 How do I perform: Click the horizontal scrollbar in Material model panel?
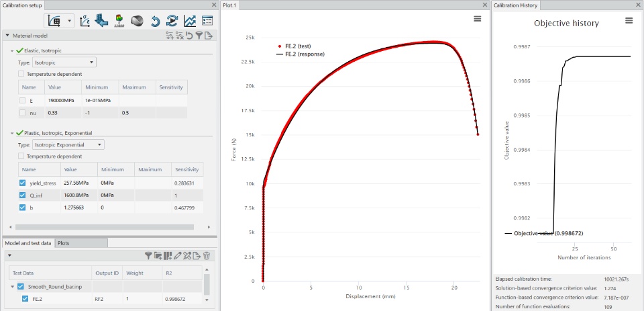105,227
